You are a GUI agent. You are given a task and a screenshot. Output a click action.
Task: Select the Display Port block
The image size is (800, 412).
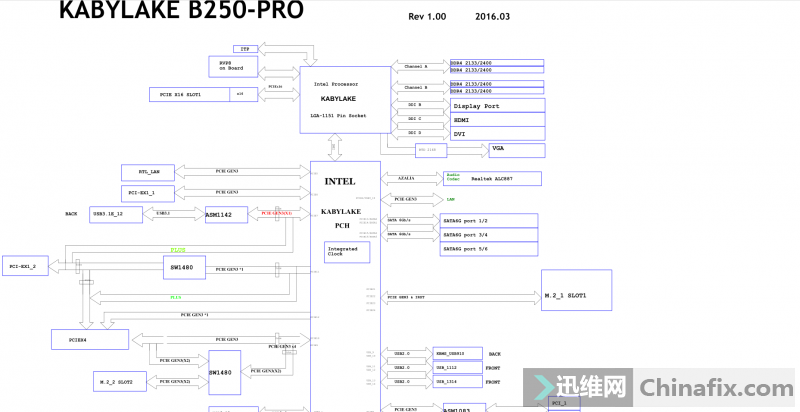tap(497, 106)
